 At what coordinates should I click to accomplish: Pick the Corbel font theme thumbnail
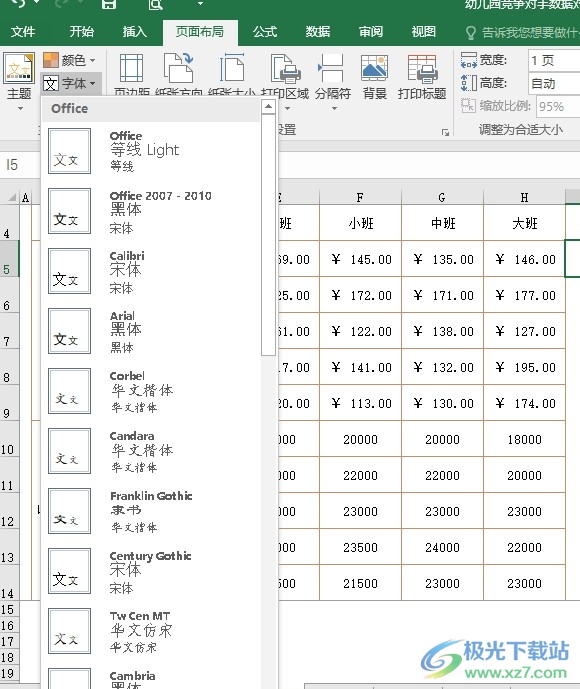pos(69,391)
